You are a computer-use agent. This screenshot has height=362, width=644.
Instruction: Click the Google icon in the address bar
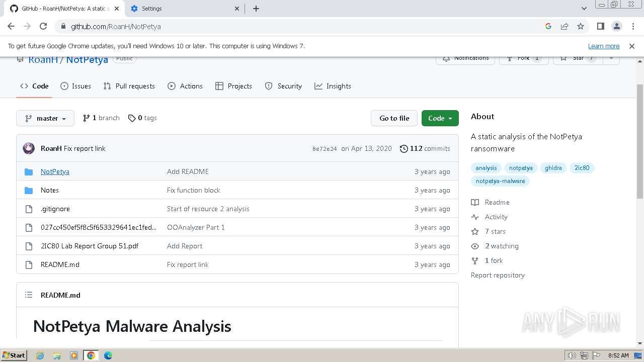tap(548, 26)
